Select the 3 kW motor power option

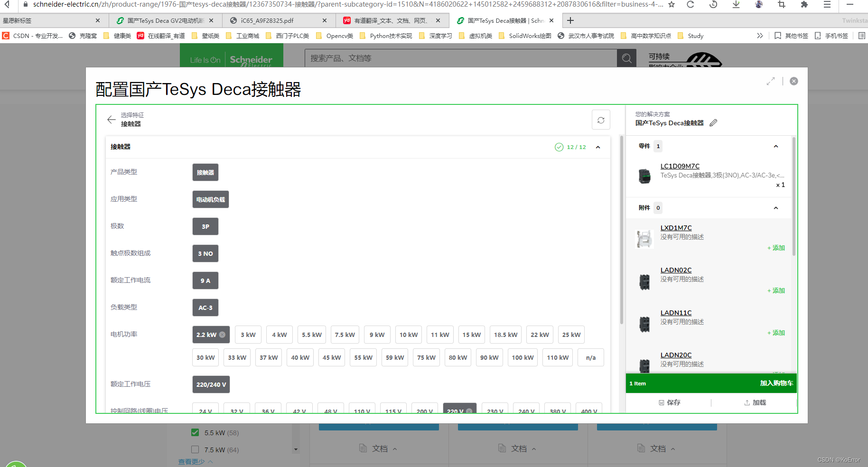pos(248,335)
